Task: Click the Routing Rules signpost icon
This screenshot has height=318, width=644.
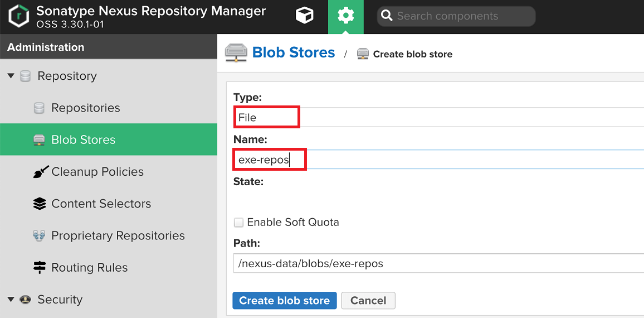Action: click(40, 267)
